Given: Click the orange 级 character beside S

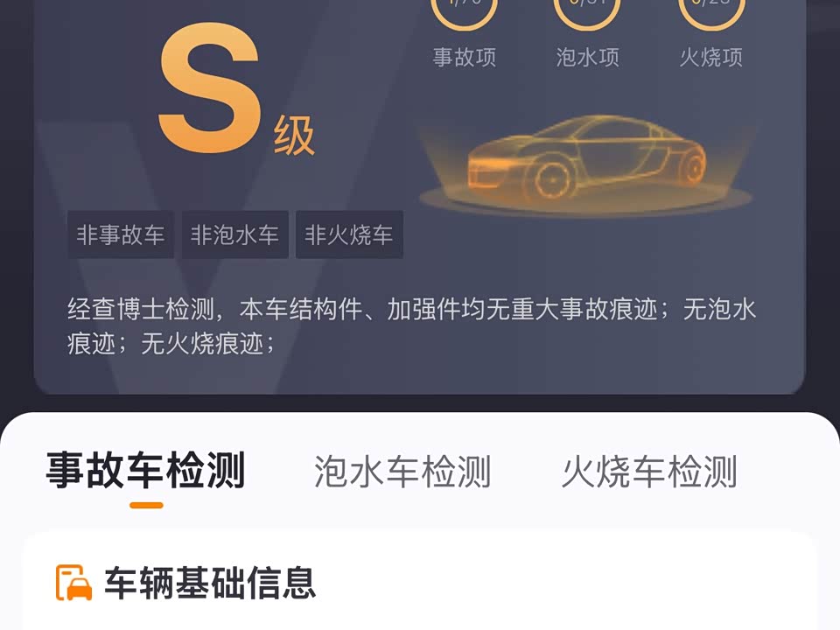Looking at the screenshot, I should pyautogui.click(x=294, y=136).
